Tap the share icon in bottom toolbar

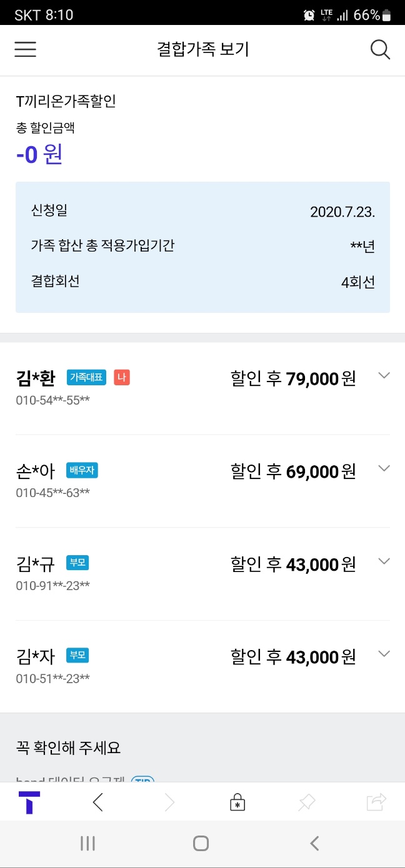[x=376, y=802]
